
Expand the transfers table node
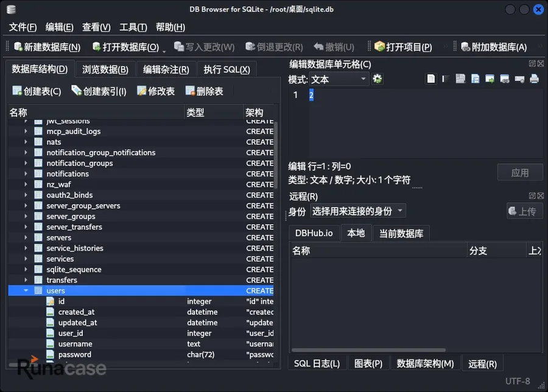tap(26, 280)
